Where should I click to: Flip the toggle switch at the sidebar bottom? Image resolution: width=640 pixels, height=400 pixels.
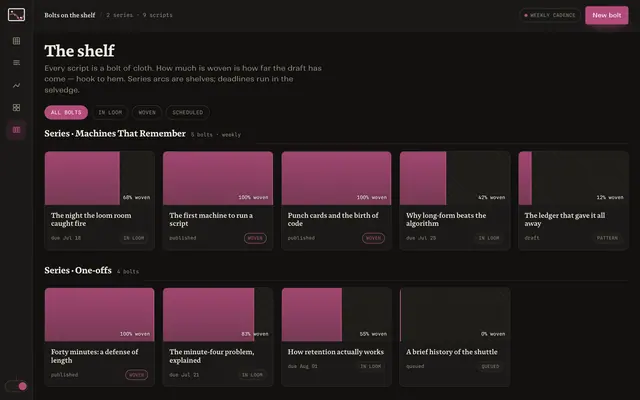(16, 386)
